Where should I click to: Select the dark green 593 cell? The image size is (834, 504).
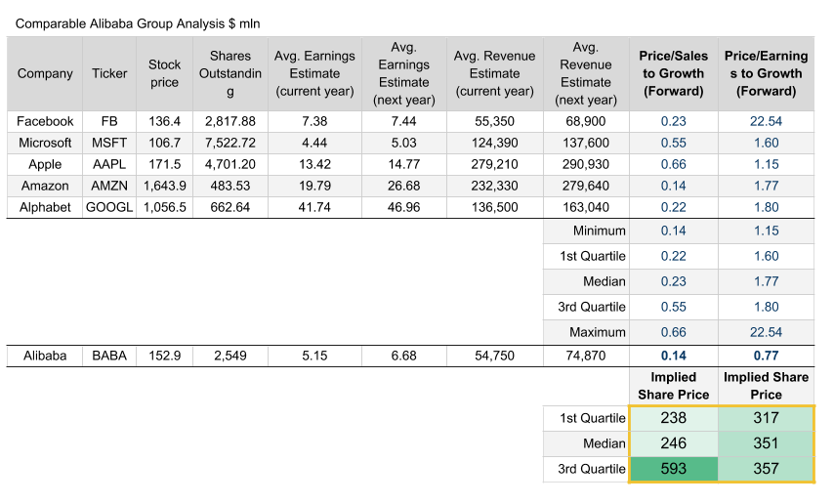pyautogui.click(x=673, y=469)
